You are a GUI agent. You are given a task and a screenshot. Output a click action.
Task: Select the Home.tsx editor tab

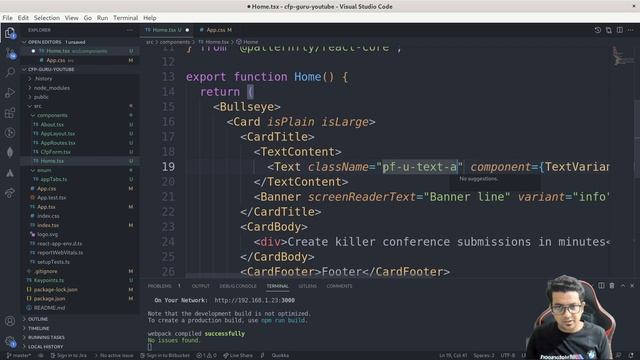coord(167,30)
